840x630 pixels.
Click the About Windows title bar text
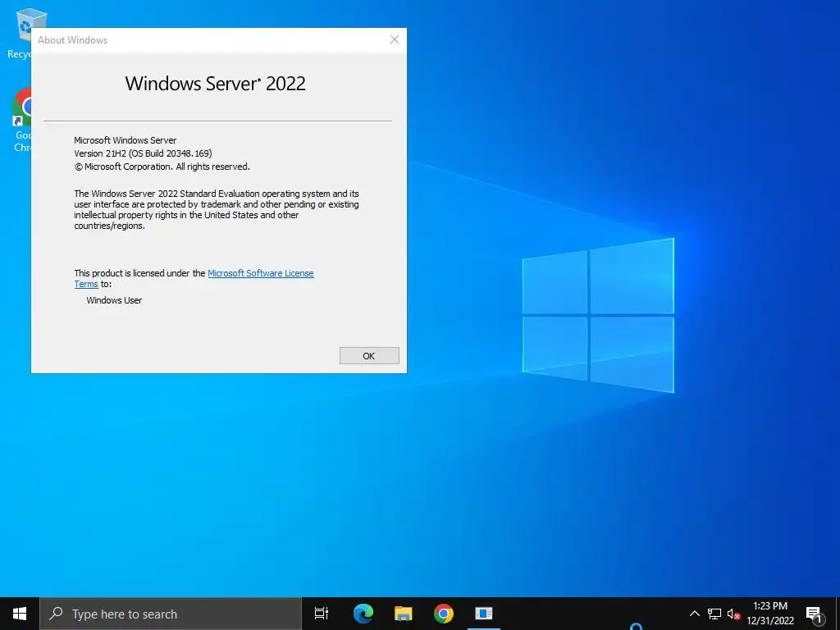[x=73, y=40]
